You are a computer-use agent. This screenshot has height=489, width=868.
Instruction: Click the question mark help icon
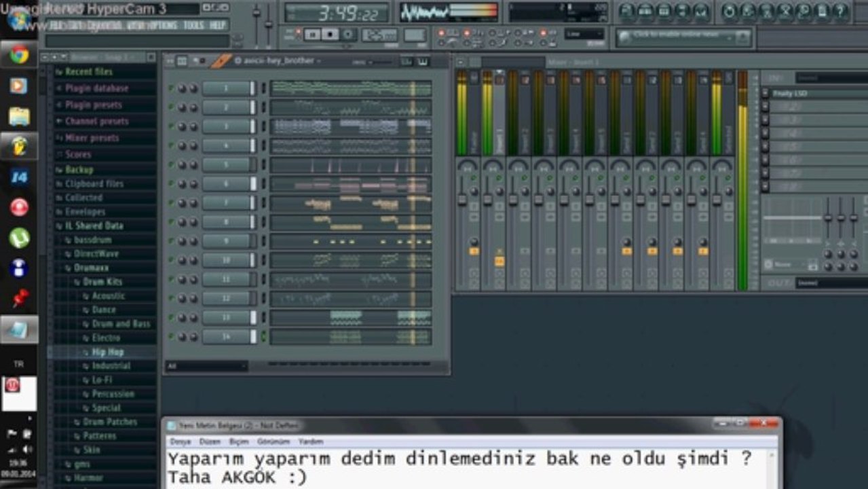click(840, 12)
